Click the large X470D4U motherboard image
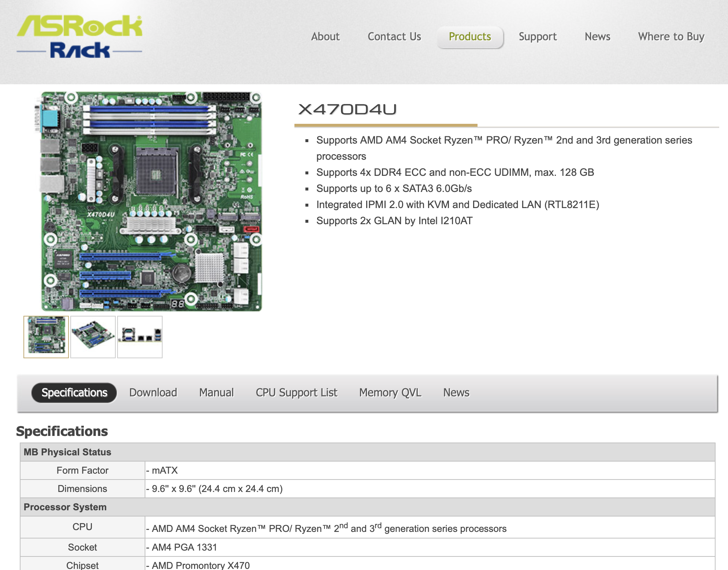Viewport: 728px width, 570px height. [149, 201]
